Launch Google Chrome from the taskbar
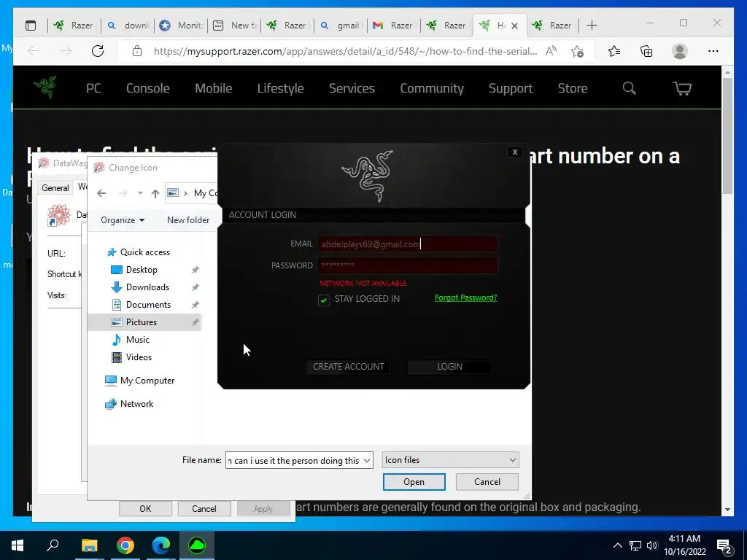Screen dimensions: 747x560 (x=125, y=545)
